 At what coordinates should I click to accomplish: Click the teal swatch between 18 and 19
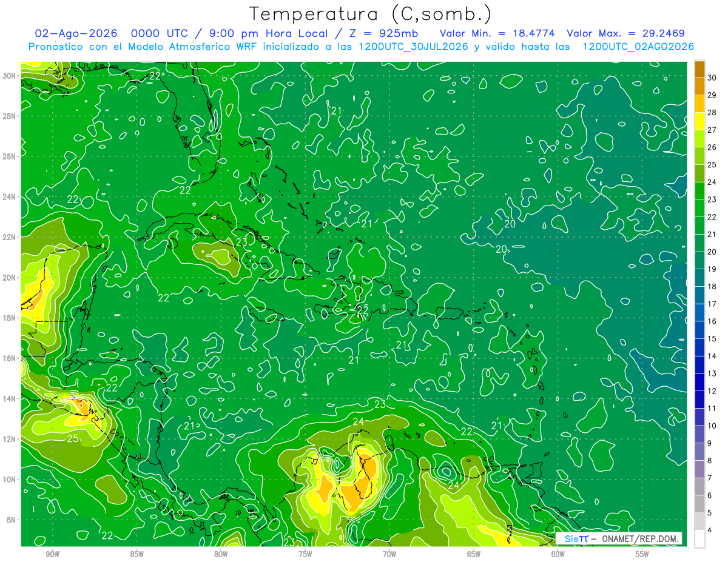pyautogui.click(x=699, y=278)
